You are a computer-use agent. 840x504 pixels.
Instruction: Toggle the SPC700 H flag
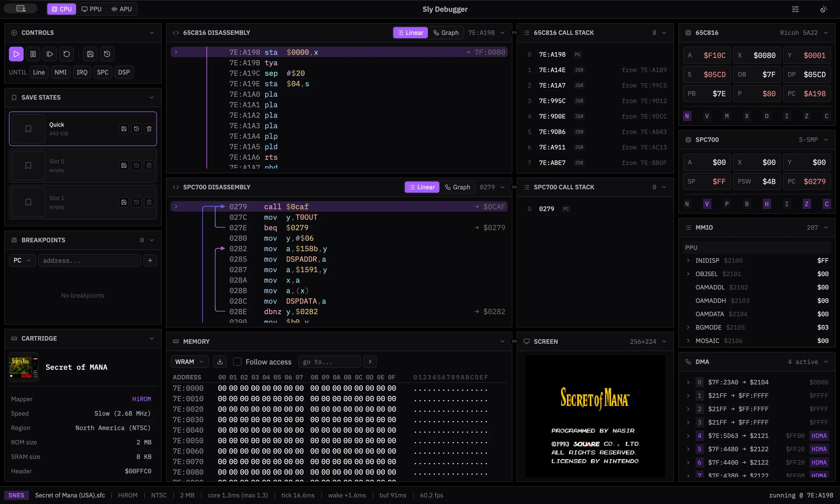[767, 204]
